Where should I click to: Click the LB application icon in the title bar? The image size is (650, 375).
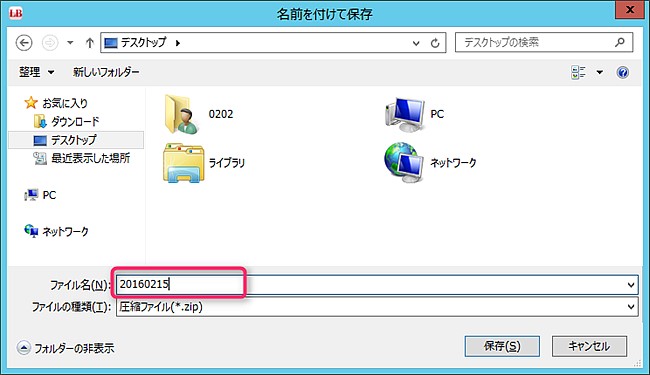pyautogui.click(x=16, y=13)
